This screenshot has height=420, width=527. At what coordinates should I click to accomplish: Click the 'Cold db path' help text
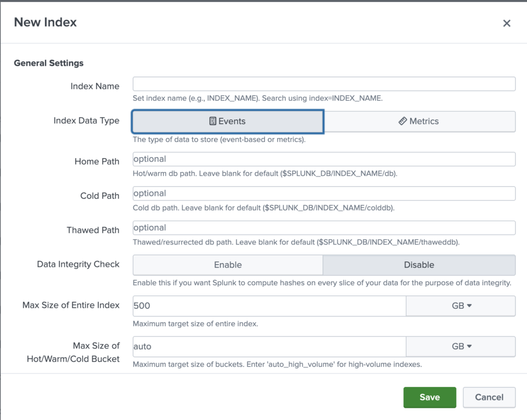[263, 208]
